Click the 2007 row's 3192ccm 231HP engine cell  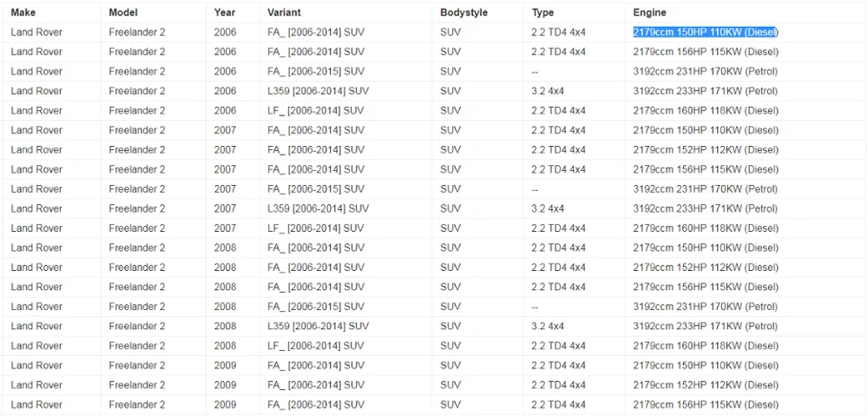[x=705, y=189]
